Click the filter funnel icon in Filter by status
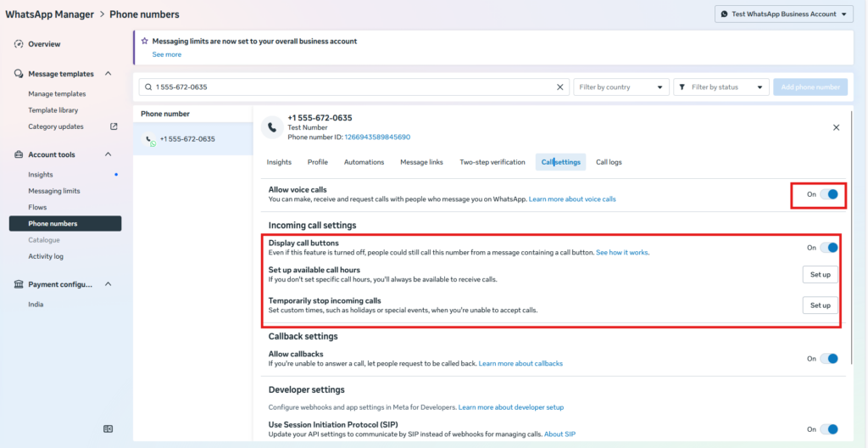The image size is (868, 448). click(682, 87)
